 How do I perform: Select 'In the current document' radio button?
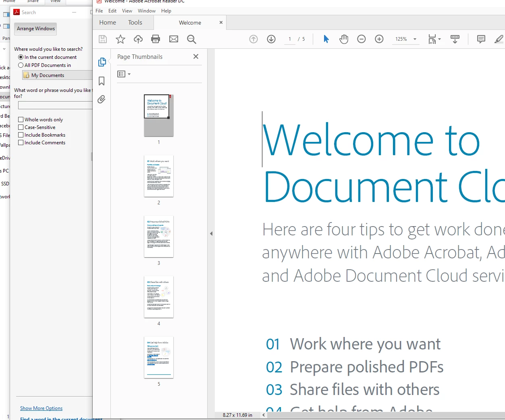pyautogui.click(x=21, y=57)
